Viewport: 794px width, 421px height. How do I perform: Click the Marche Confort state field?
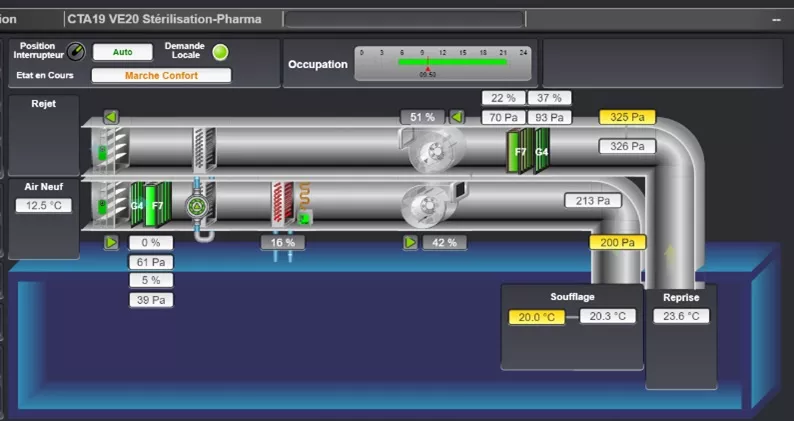click(x=161, y=75)
